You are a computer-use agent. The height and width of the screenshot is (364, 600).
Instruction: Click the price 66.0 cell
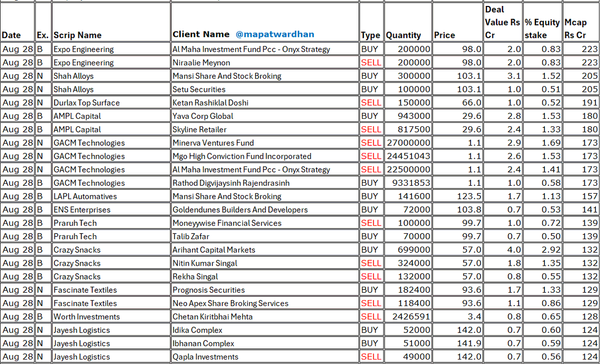click(457, 103)
